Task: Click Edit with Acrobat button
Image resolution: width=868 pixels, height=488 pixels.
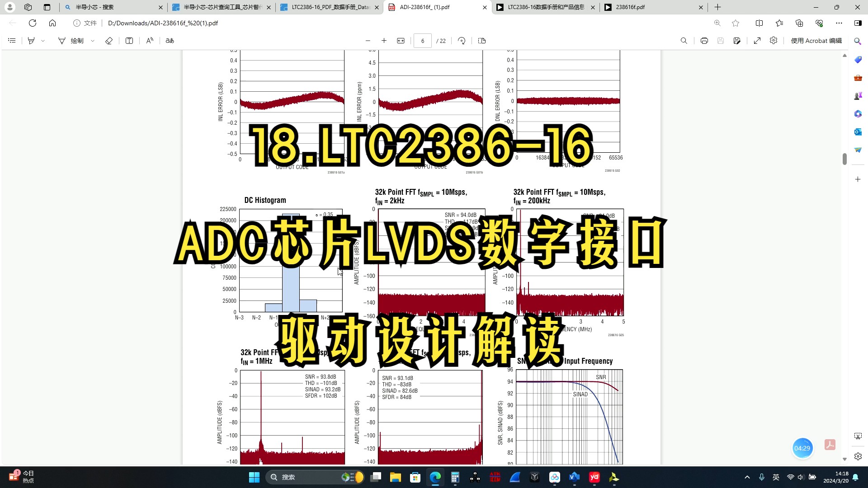Action: (x=816, y=41)
